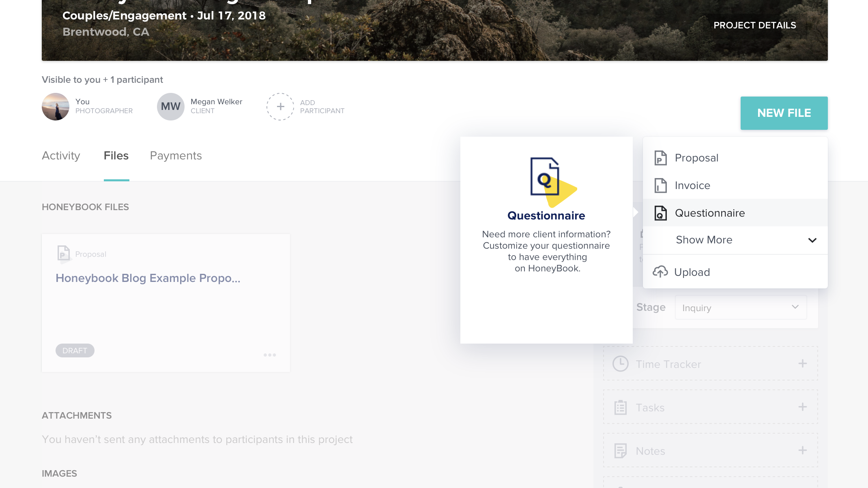Viewport: 868px width, 488px height.
Task: Click the Invoice file icon in the menu
Action: tap(660, 185)
